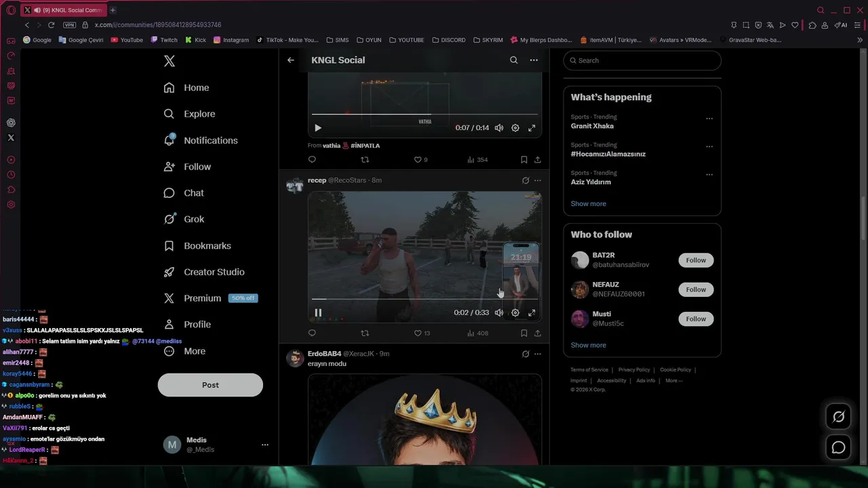Seek on recep's video progress bar
868x488 pixels.
coord(425,299)
